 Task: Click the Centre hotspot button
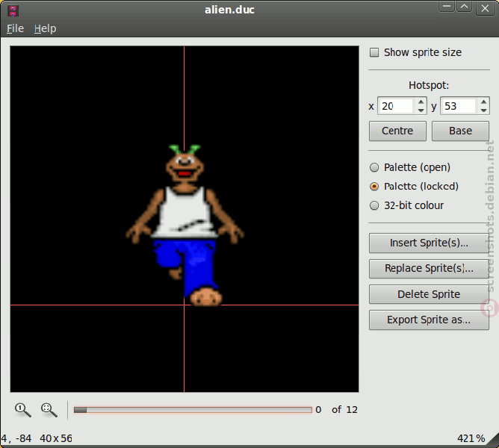coord(397,131)
